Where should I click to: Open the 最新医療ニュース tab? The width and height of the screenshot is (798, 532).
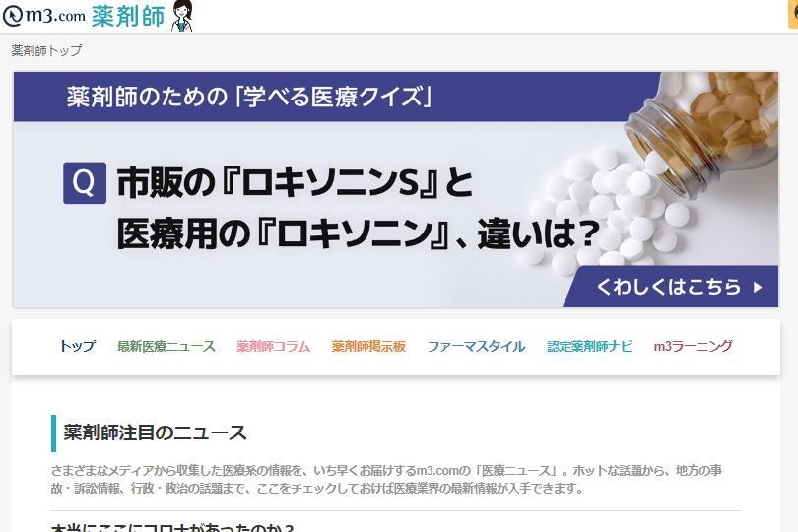coord(166,346)
